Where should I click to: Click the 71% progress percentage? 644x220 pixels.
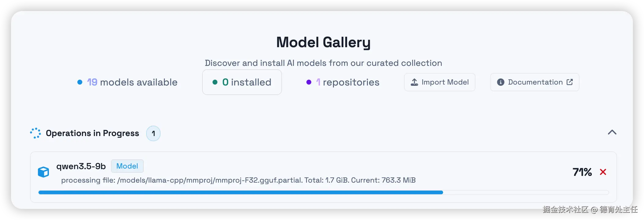coord(582,172)
